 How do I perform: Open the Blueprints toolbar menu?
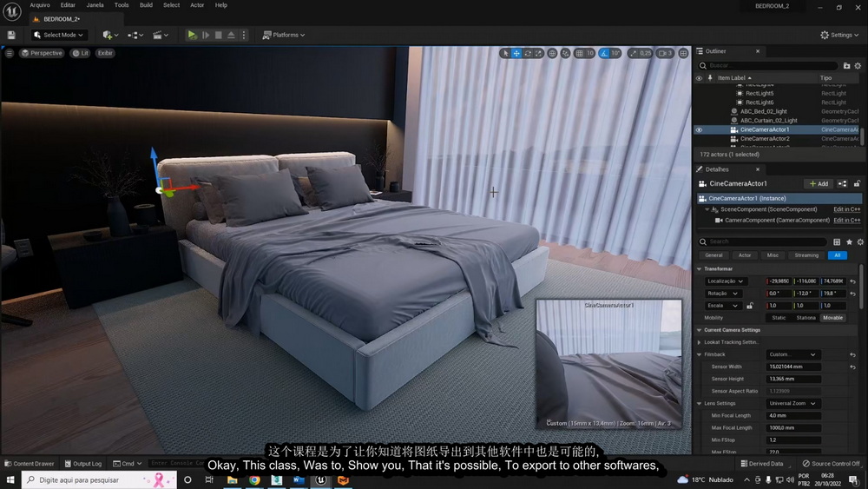coord(135,35)
